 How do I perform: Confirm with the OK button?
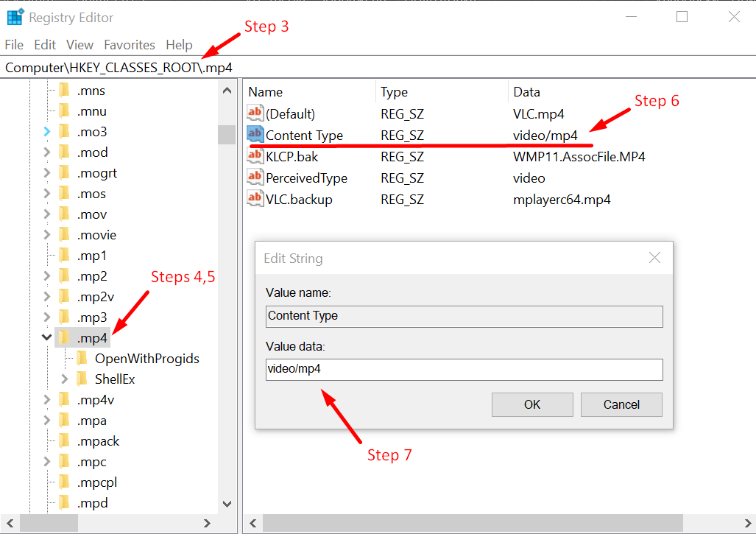coord(532,404)
